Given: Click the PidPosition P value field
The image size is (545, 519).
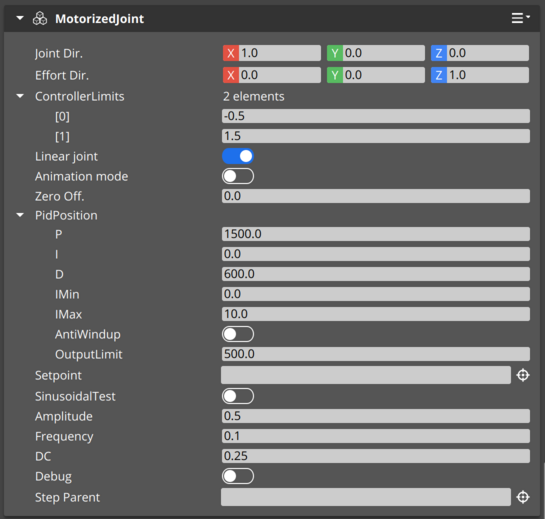Looking at the screenshot, I should [376, 234].
